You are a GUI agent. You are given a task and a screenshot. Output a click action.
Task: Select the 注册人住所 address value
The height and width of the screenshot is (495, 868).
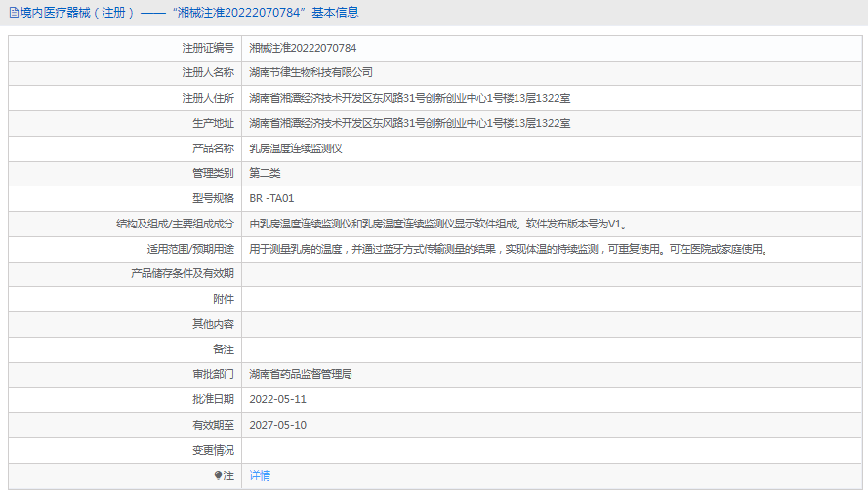pos(410,98)
